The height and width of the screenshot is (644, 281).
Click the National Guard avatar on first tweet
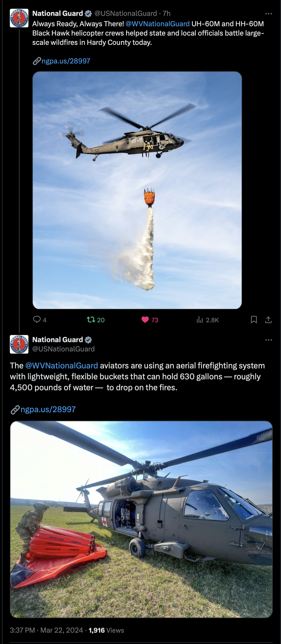tap(19, 18)
